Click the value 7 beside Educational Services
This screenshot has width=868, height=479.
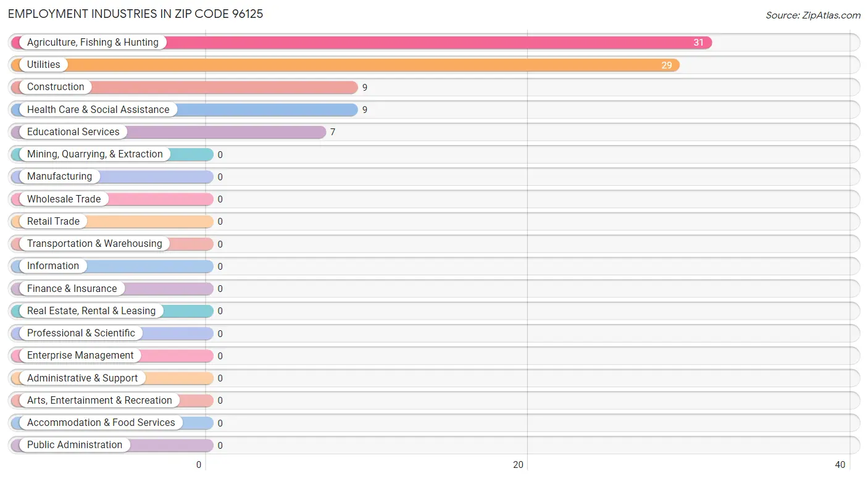[333, 132]
